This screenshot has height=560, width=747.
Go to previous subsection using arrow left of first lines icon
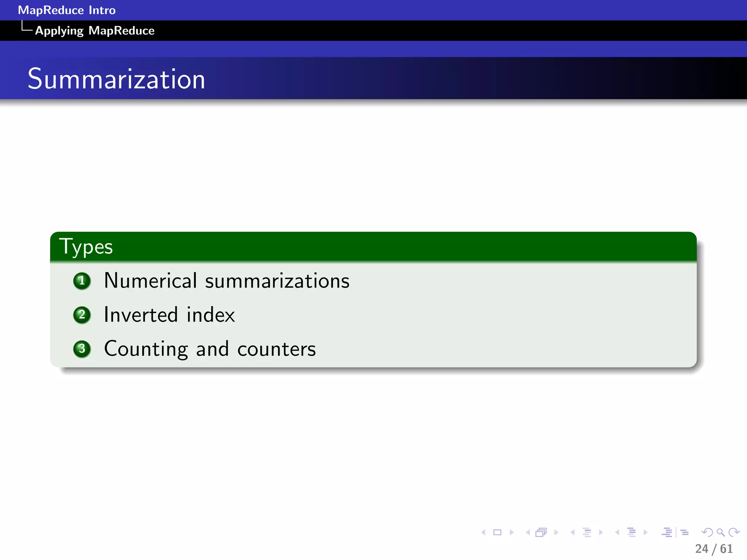pos(573,532)
